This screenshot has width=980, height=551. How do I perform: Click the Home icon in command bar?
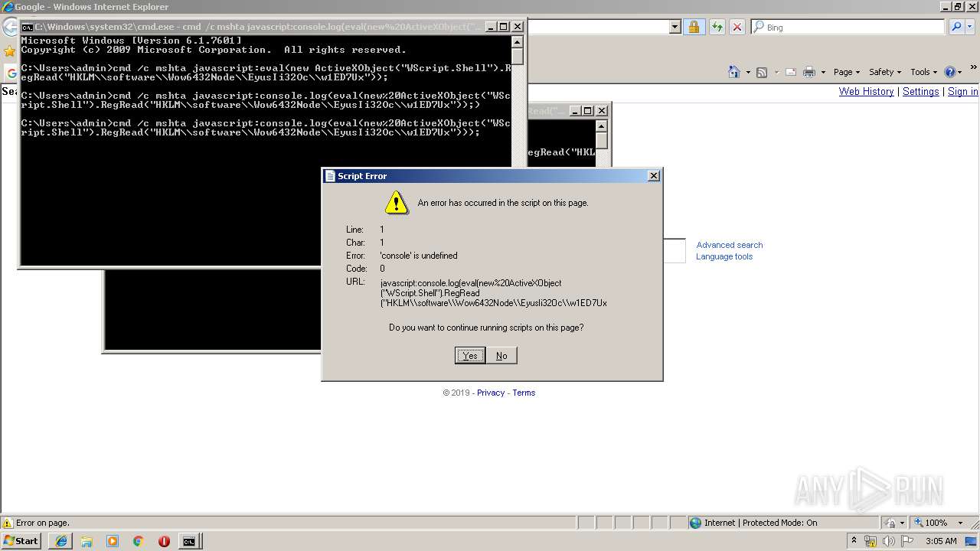click(733, 72)
